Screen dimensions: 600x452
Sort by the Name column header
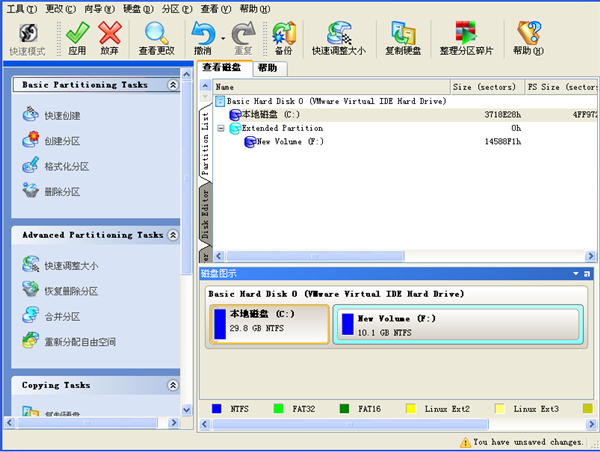tap(331, 87)
